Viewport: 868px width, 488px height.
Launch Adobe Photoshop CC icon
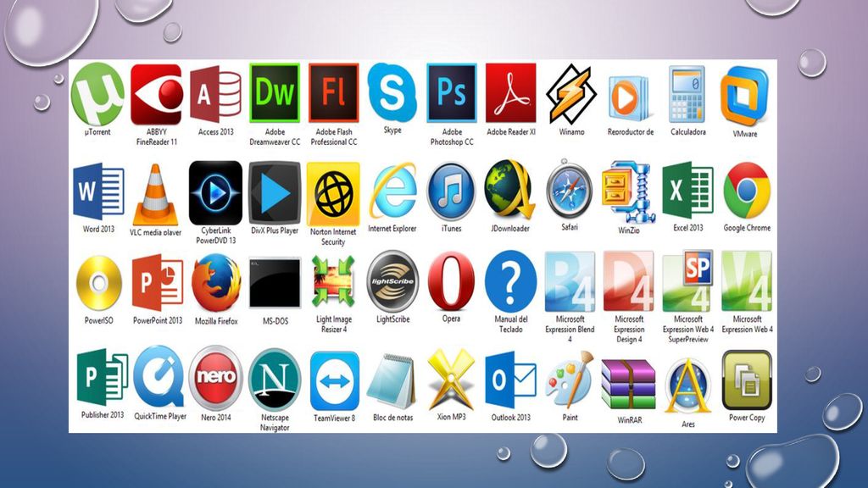point(452,93)
